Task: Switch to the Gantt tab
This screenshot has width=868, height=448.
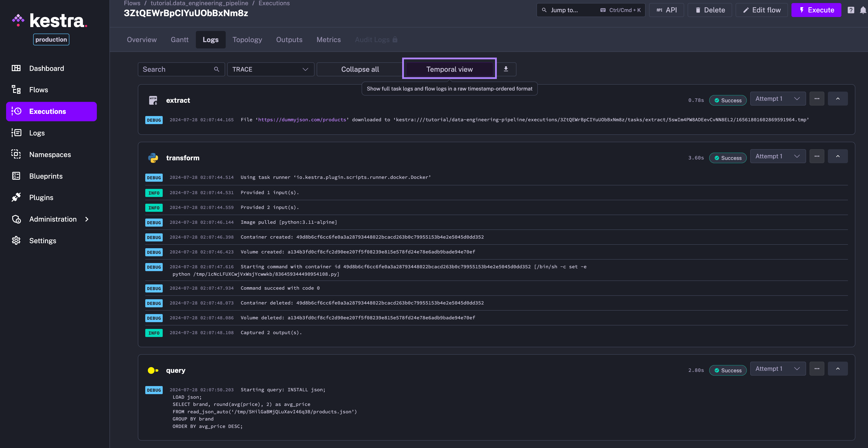Action: point(179,39)
